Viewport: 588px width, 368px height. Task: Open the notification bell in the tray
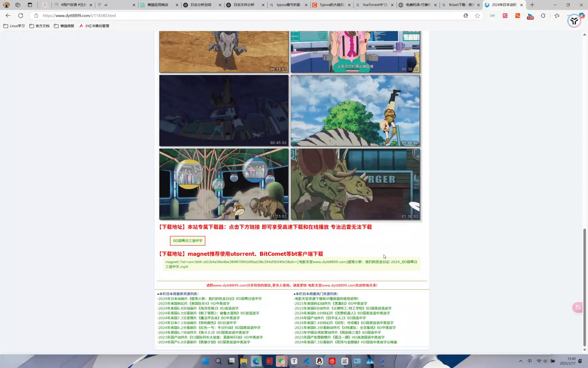[580, 361]
